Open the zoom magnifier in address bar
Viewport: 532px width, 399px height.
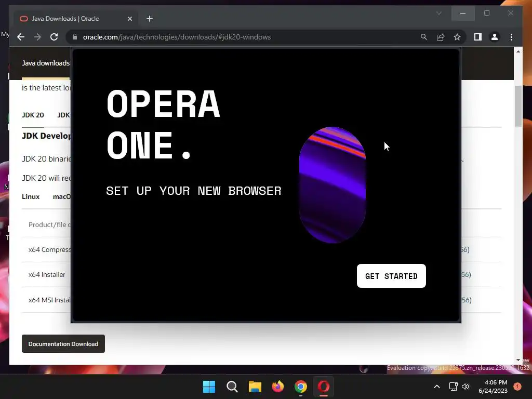[424, 37]
